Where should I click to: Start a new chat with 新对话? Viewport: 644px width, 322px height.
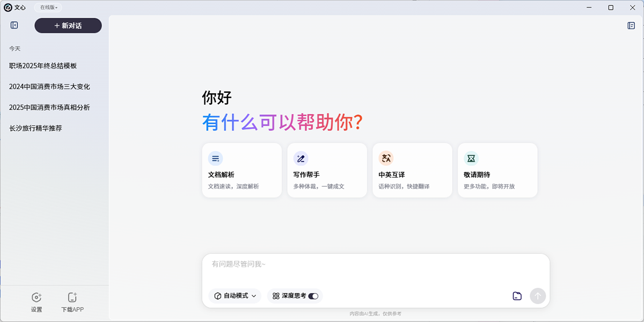pos(68,26)
